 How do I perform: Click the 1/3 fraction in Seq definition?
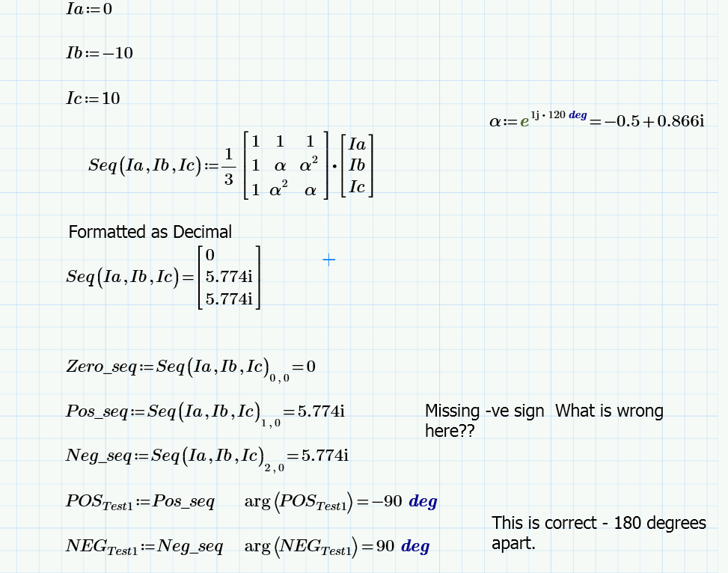coord(228,166)
